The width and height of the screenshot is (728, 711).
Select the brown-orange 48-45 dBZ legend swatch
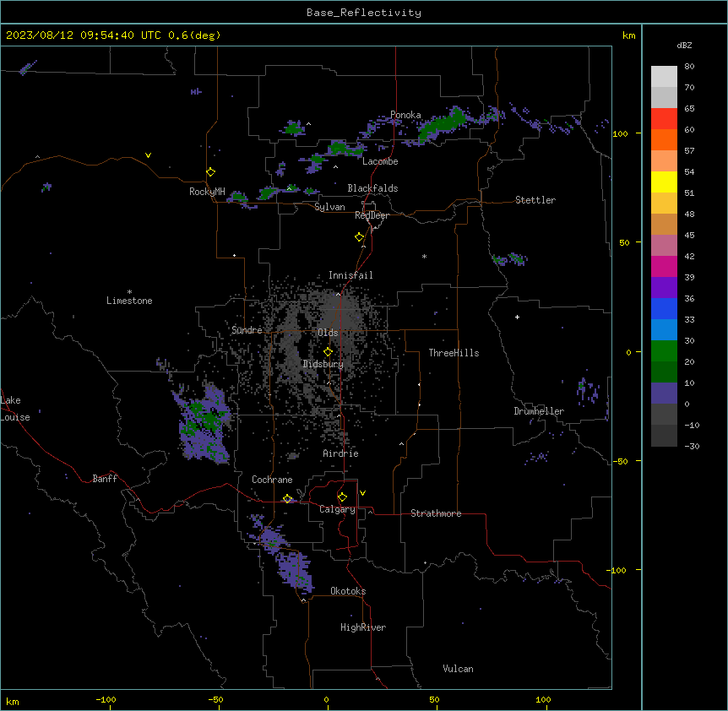pos(664,225)
